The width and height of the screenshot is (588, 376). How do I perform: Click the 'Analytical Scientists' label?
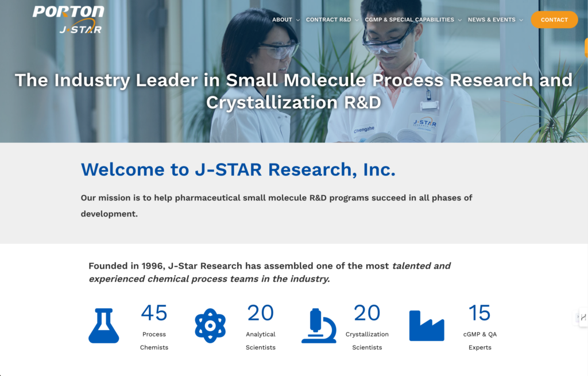tap(261, 341)
